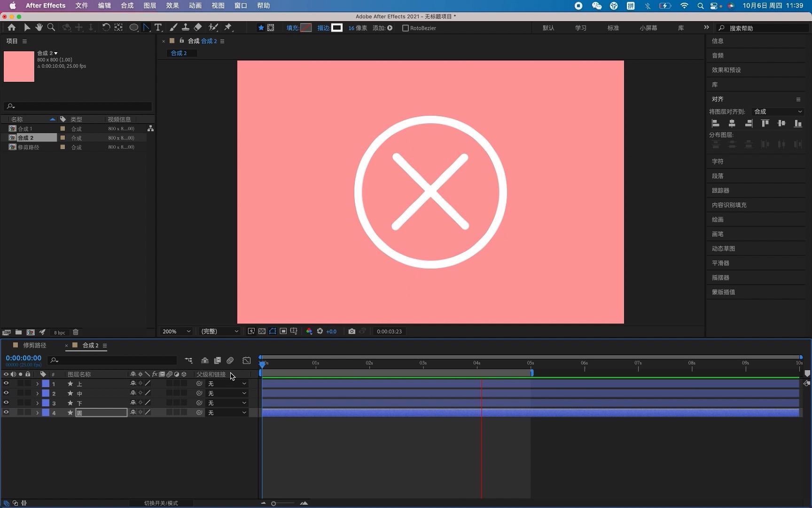812x508 pixels.
Task: Toggle motion blur switch in timeline
Action: (x=230, y=360)
